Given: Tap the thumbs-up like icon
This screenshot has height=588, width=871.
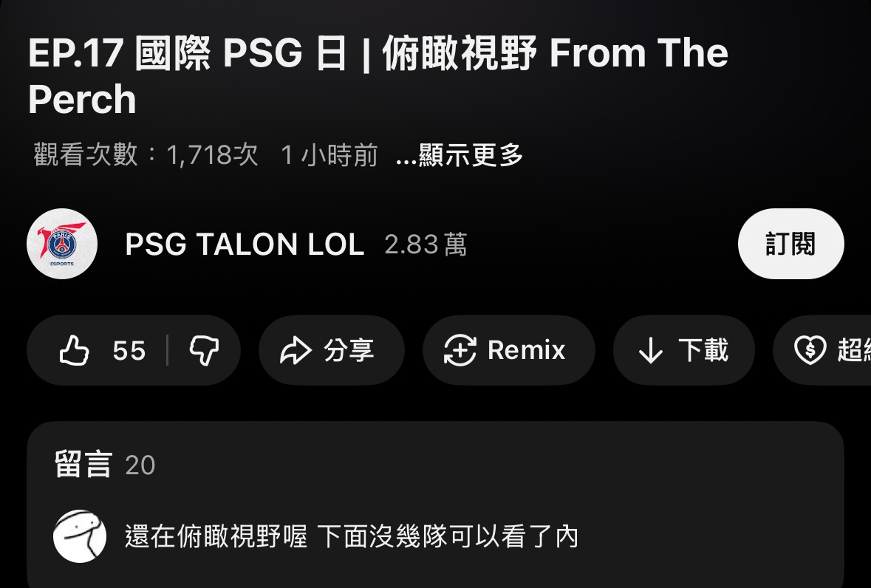Looking at the screenshot, I should click(x=75, y=350).
